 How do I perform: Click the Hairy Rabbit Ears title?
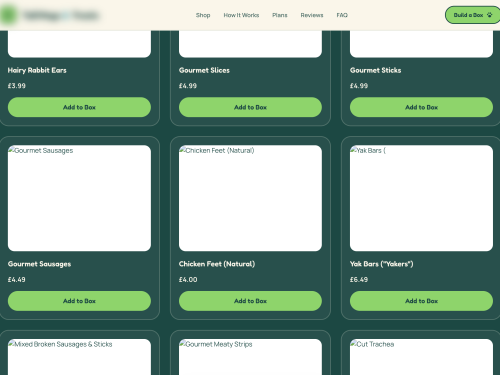pyautogui.click(x=37, y=70)
